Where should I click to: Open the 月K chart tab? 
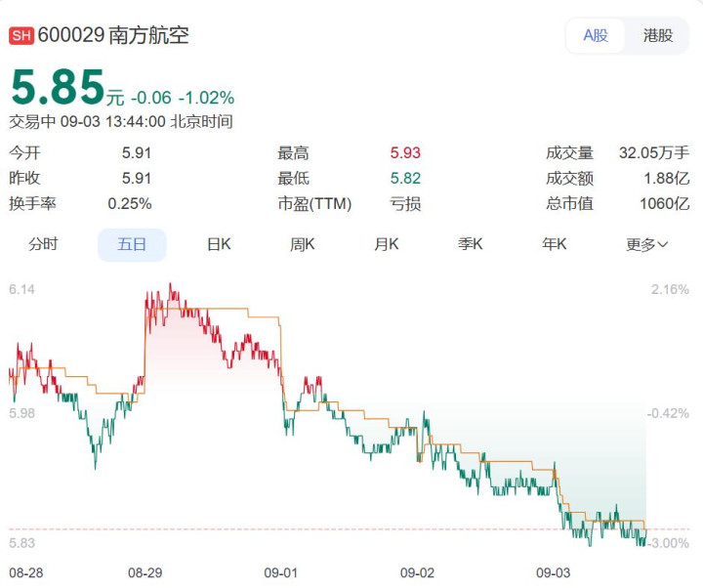[x=387, y=244]
